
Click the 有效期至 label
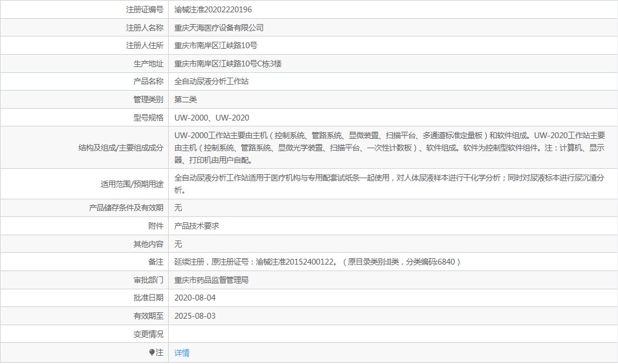(x=149, y=316)
